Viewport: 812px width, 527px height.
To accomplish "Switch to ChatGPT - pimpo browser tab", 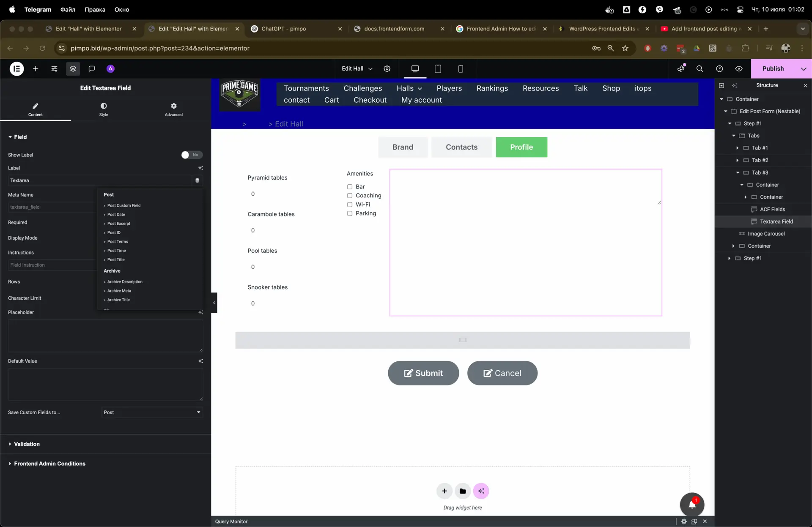I will [x=296, y=29].
